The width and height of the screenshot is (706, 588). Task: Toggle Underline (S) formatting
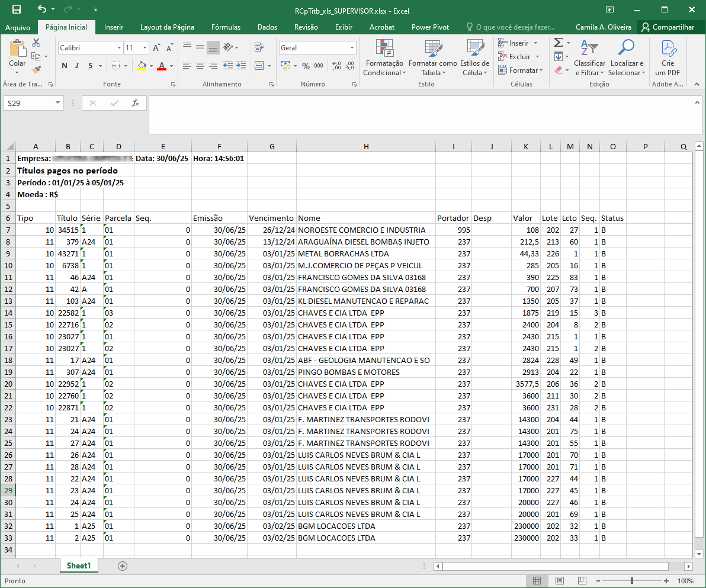tap(91, 66)
